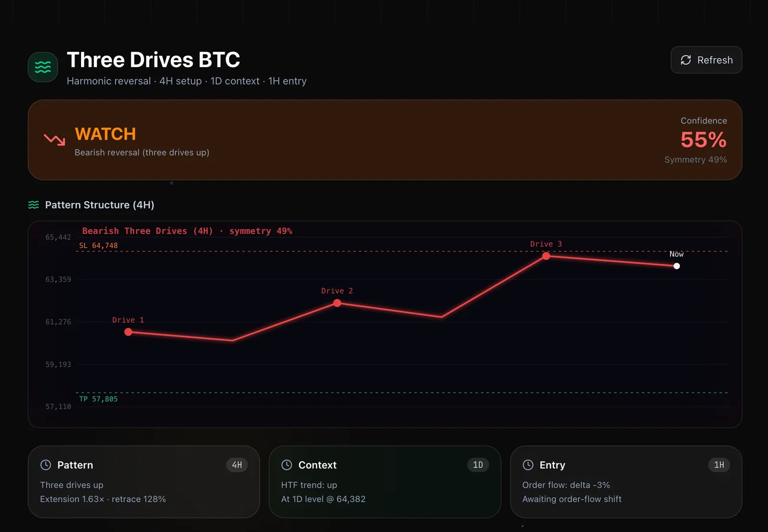Click the waves icon beside Pattern Structure

pos(34,205)
